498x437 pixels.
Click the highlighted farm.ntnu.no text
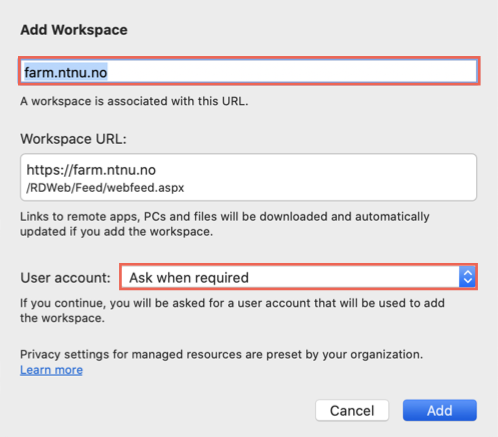(x=66, y=72)
